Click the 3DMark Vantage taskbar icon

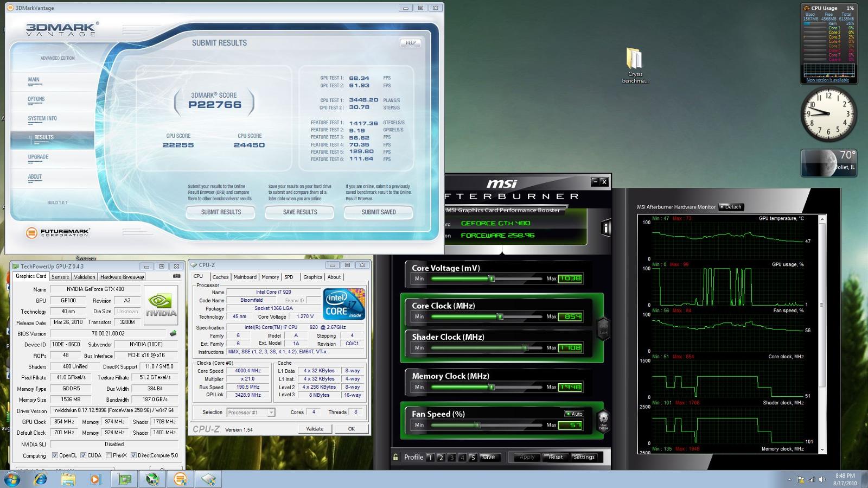click(181, 479)
